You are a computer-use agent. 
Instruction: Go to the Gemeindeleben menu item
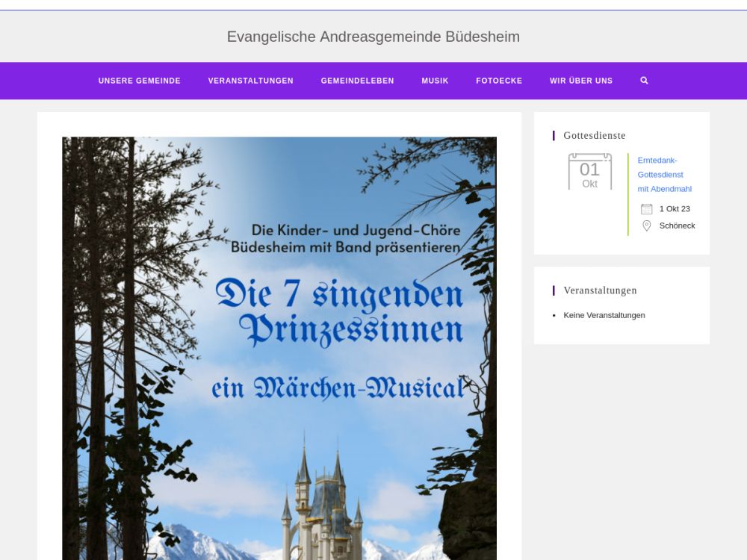pyautogui.click(x=357, y=81)
